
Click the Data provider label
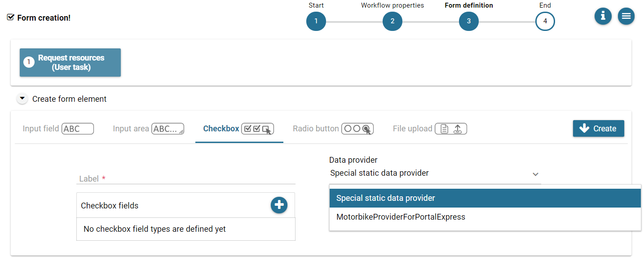[353, 160]
